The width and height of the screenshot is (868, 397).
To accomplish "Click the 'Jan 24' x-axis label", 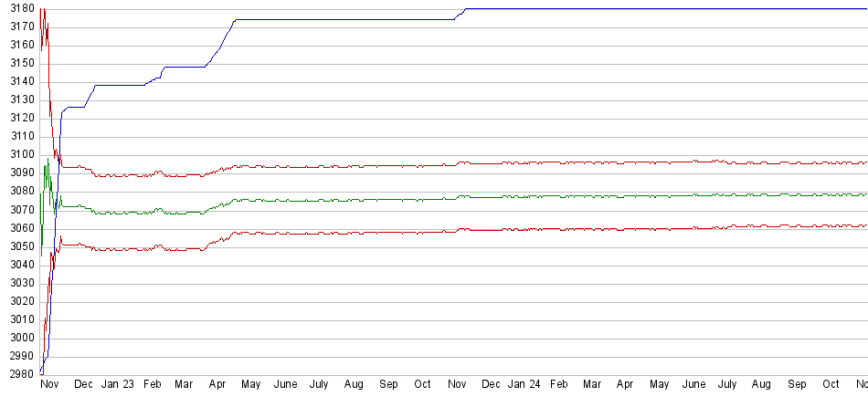I will 524,385.
